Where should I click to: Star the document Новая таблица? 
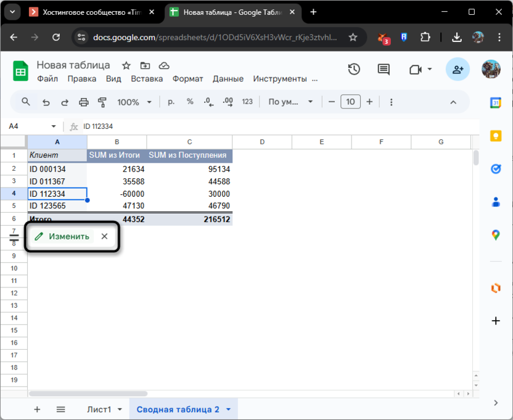(126, 65)
